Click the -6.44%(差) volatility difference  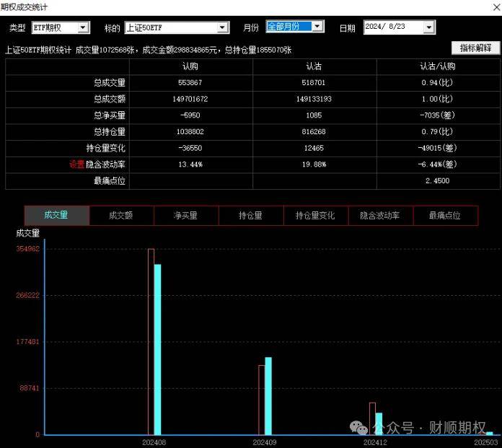pos(437,164)
